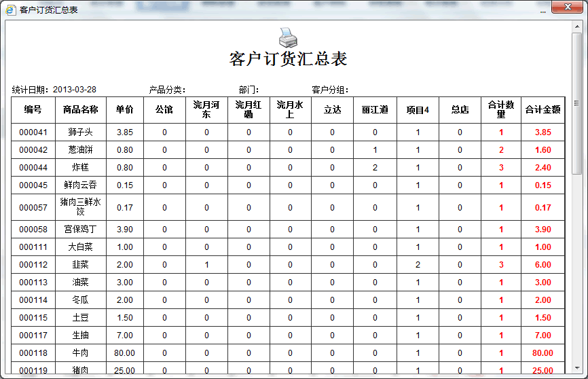This screenshot has height=379, width=588.
Task: Select the 冬瓜 product name cell
Action: coord(81,300)
